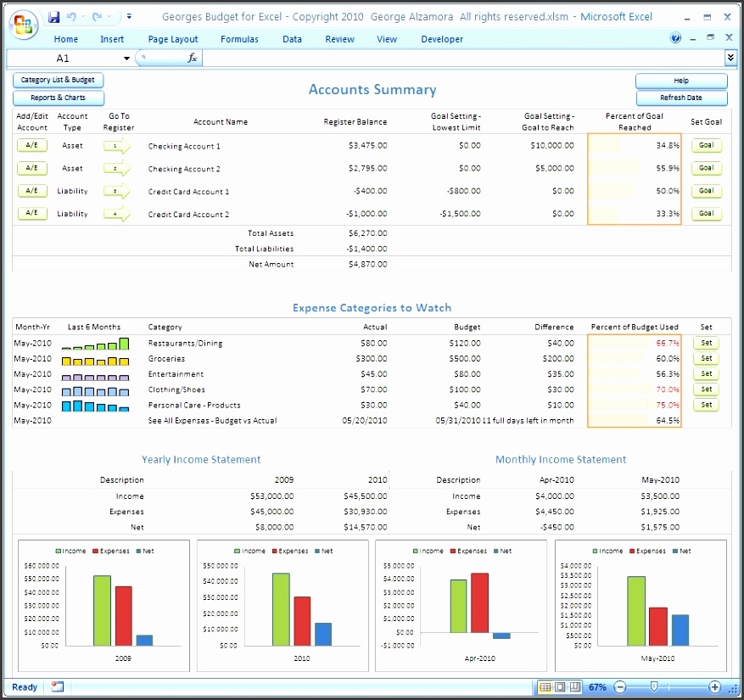Click inside the formula bar input
Screen dimensions: 744x700
click(463, 58)
